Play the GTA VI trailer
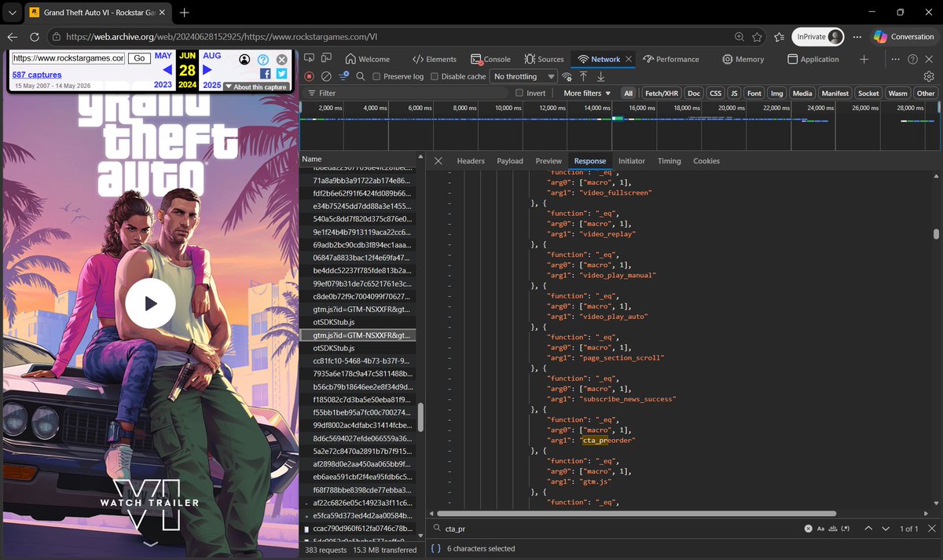 coord(150,303)
